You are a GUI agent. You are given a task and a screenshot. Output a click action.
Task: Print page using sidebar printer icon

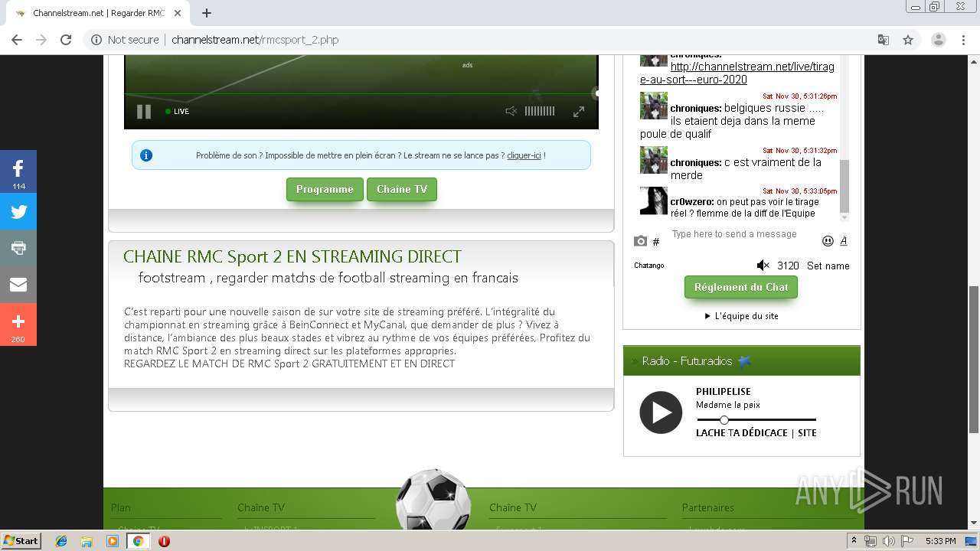pos(18,248)
